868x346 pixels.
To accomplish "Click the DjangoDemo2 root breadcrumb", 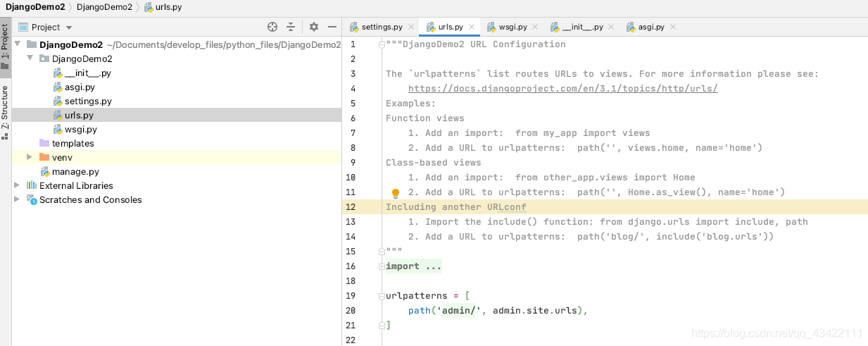I will click(x=35, y=7).
